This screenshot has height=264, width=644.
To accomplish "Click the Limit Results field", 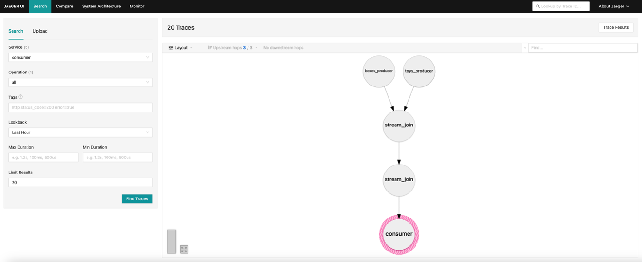I will coord(80,183).
